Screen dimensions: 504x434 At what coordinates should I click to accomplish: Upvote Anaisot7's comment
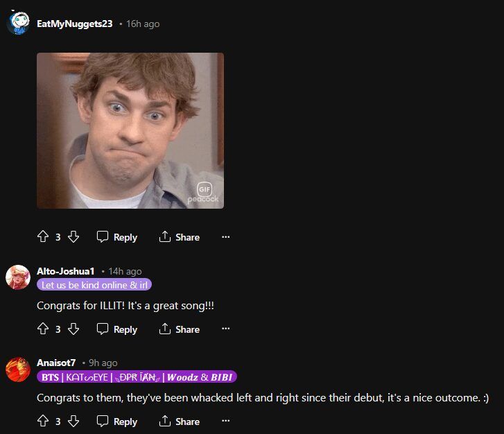click(x=43, y=421)
